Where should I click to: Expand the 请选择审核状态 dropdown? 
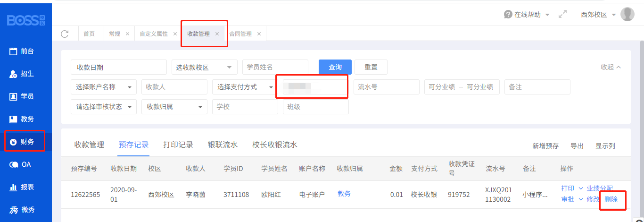(104, 107)
